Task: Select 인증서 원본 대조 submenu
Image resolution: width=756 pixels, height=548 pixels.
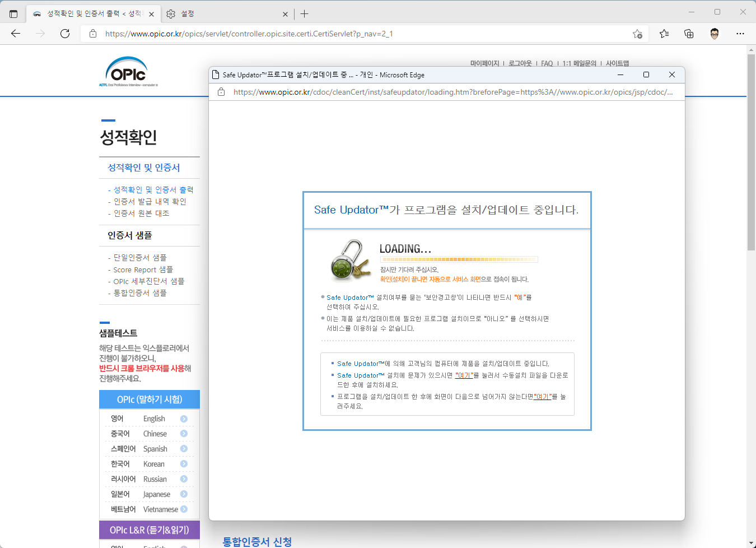Action: 142,213
